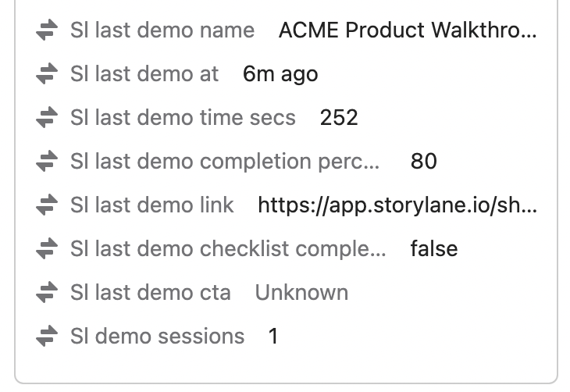Viewport: 570px width, 392px height.
Task: Click the demo sessions count 1
Action: click(x=273, y=337)
